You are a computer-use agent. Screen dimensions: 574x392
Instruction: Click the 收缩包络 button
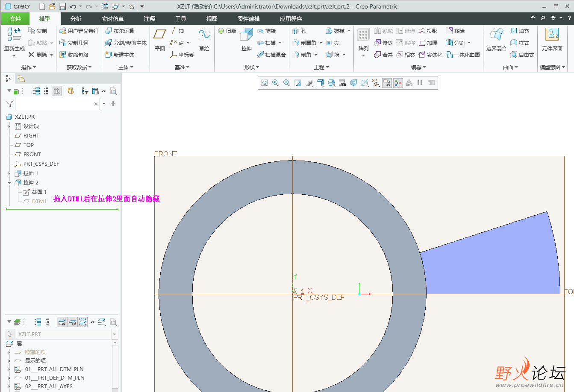click(x=74, y=55)
